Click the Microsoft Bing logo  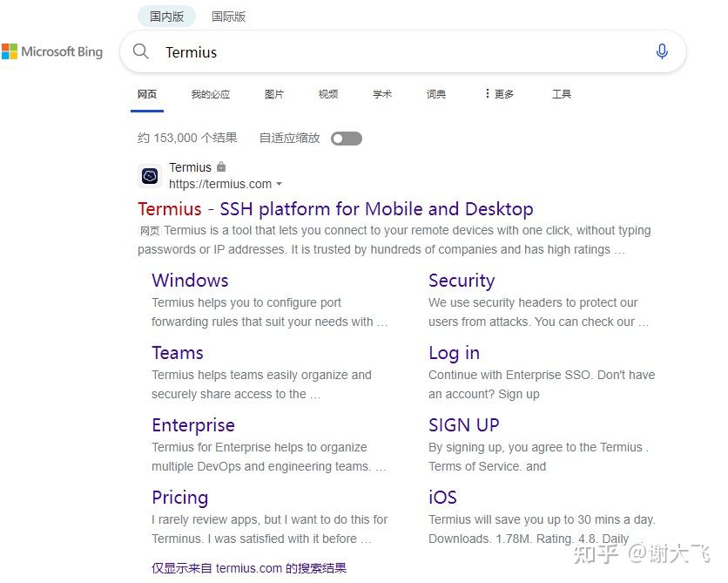(52, 51)
